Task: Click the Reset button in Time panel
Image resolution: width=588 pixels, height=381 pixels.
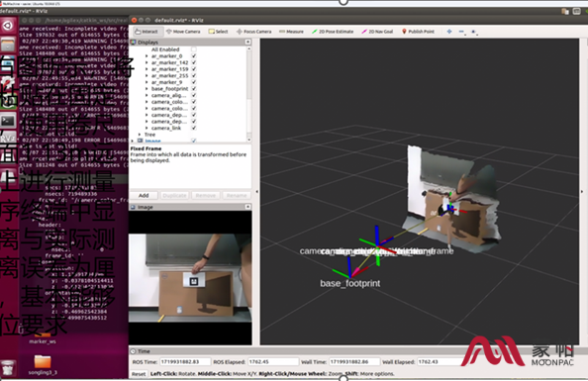Action: pos(139,374)
